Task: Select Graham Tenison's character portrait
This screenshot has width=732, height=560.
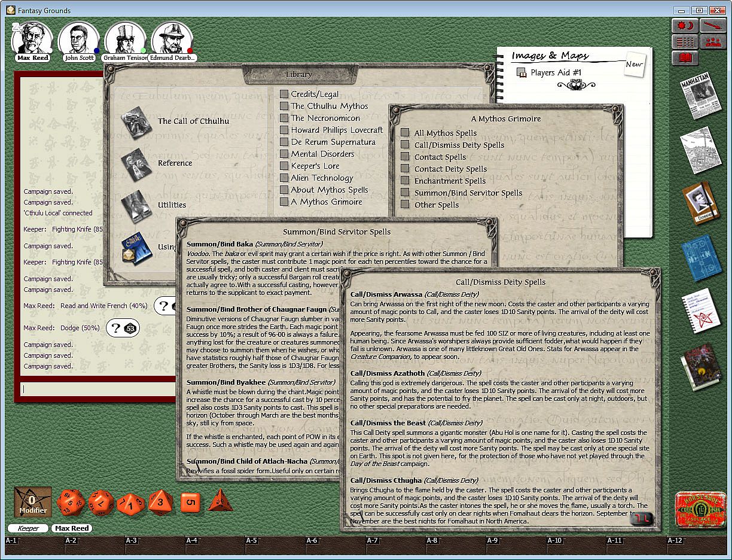Action: click(125, 38)
